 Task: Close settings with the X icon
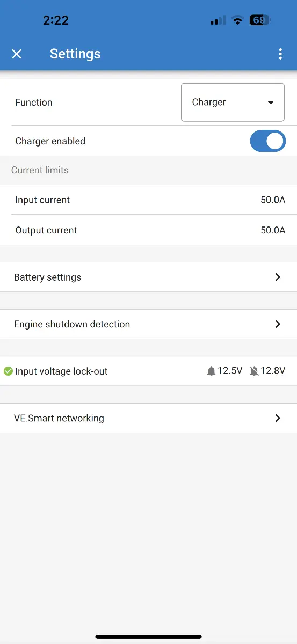[17, 54]
